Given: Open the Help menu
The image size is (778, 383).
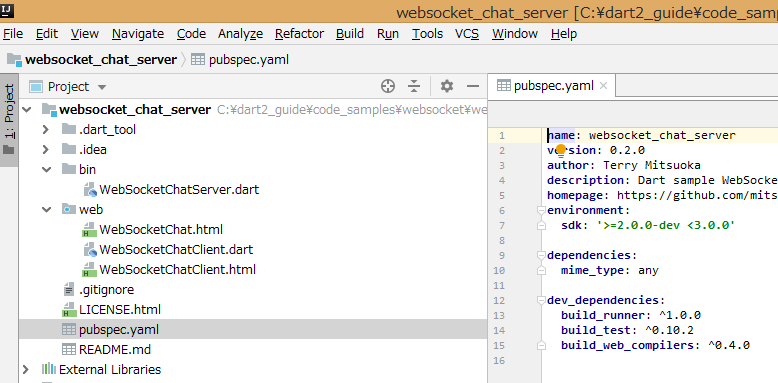Looking at the screenshot, I should (x=564, y=34).
